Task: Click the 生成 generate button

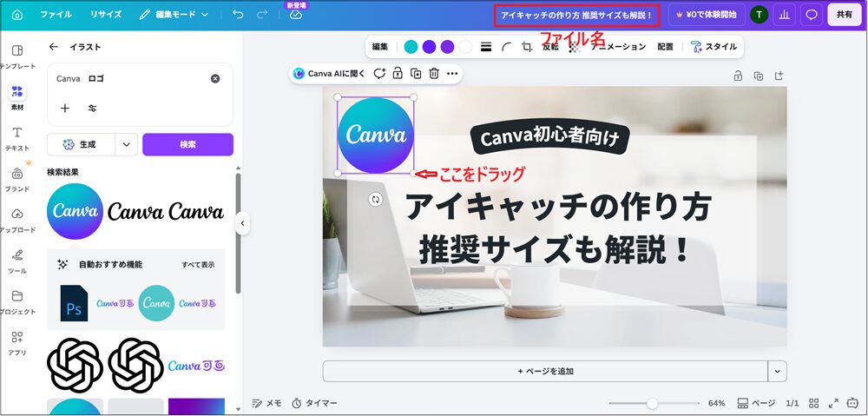Action: point(81,144)
